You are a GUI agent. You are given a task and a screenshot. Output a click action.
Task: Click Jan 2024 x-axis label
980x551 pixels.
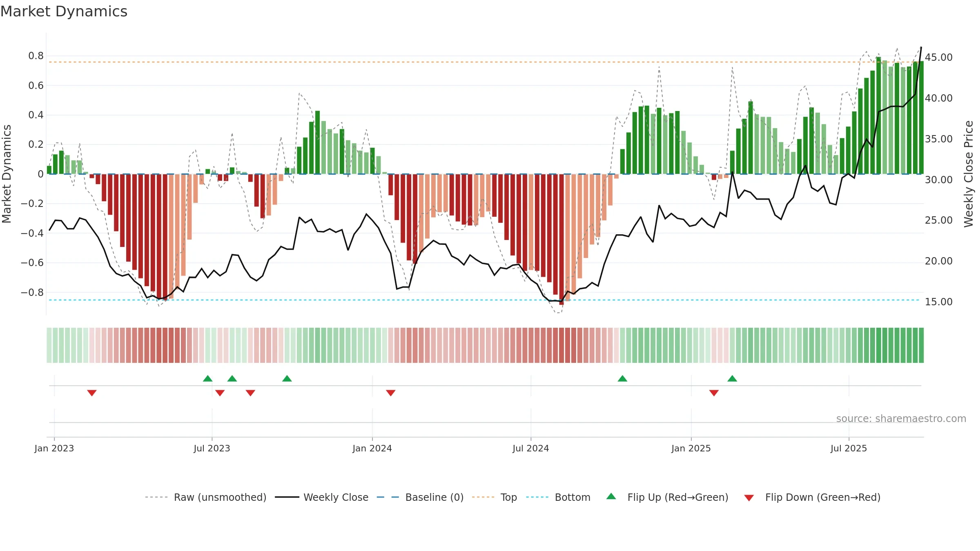pos(372,448)
